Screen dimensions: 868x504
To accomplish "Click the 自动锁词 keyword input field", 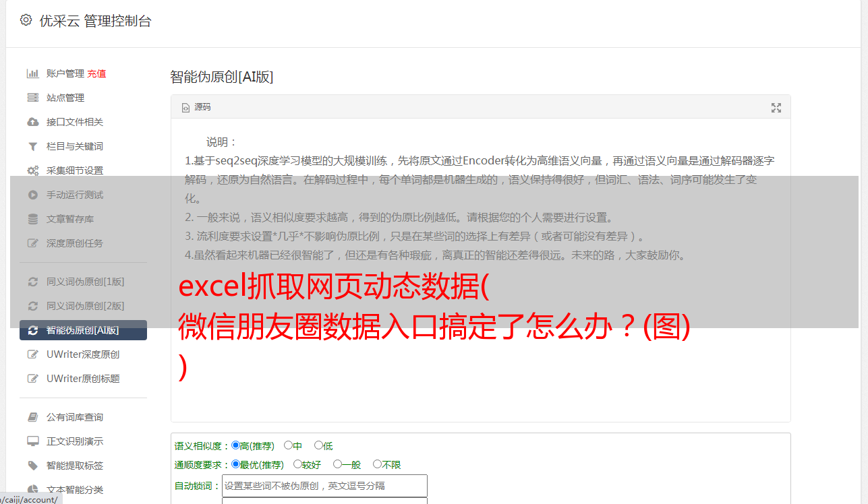I will (x=324, y=486).
